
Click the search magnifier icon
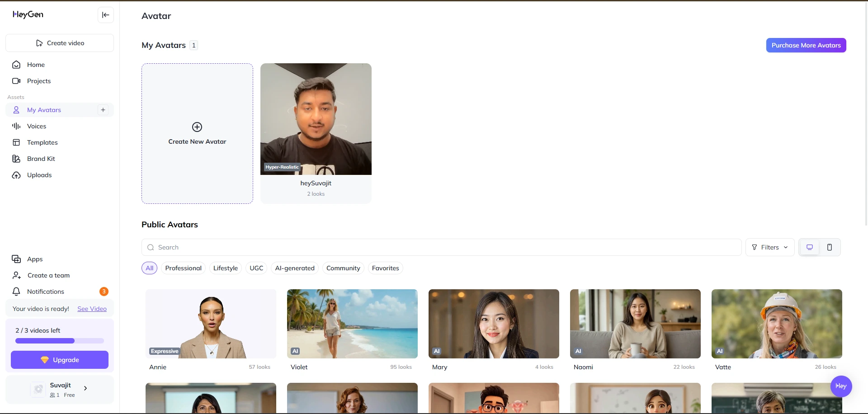151,247
